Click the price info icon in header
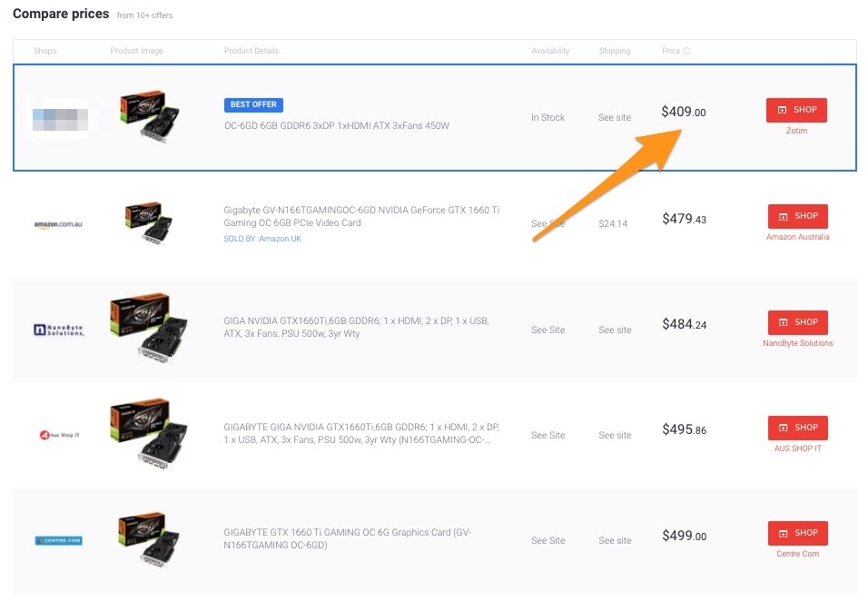 [x=687, y=51]
